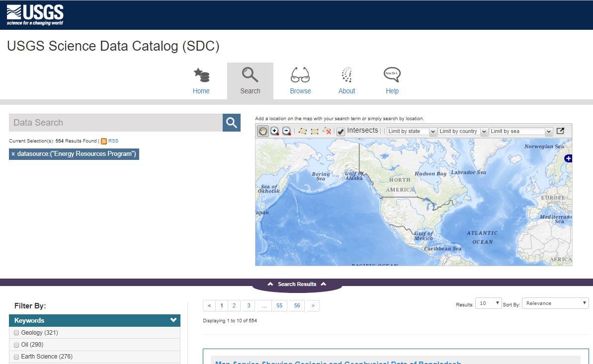Click the North America label on map

point(400,185)
